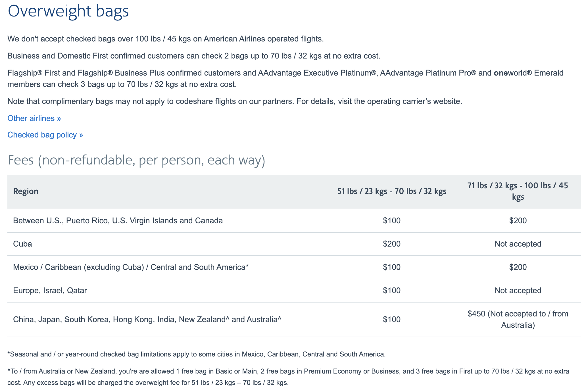The image size is (588, 392).
Task: Click the U.S., Puerto Rico, Canada row label
Action: click(x=118, y=220)
